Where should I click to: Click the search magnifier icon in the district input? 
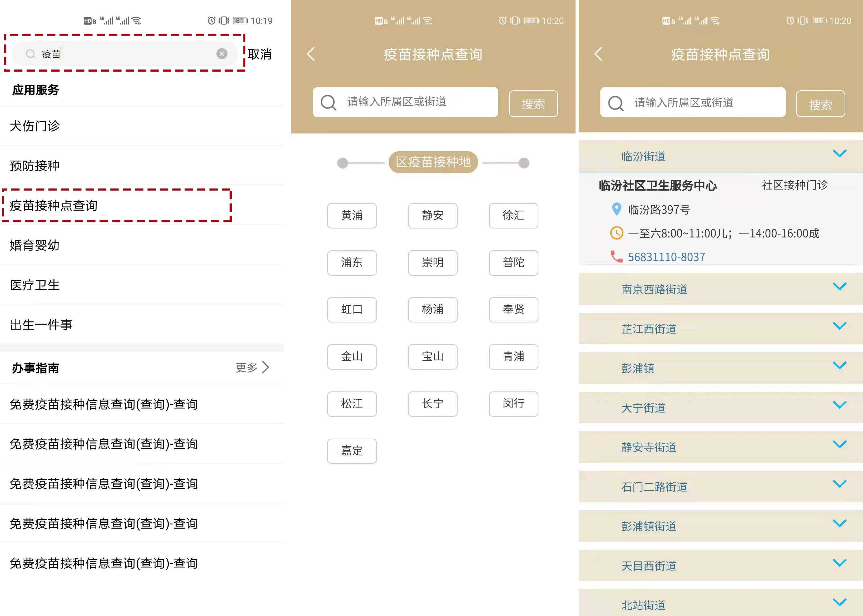pos(329,102)
